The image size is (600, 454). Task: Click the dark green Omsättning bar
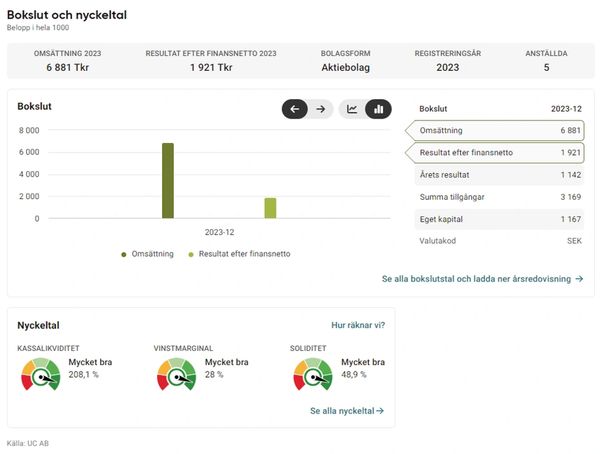tap(168, 181)
